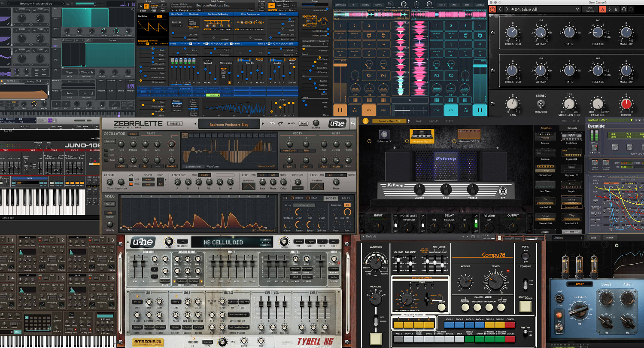The width and height of the screenshot is (644, 348).
Task: Click LOAD TRACK in DJ app
Action: (x=340, y=4)
